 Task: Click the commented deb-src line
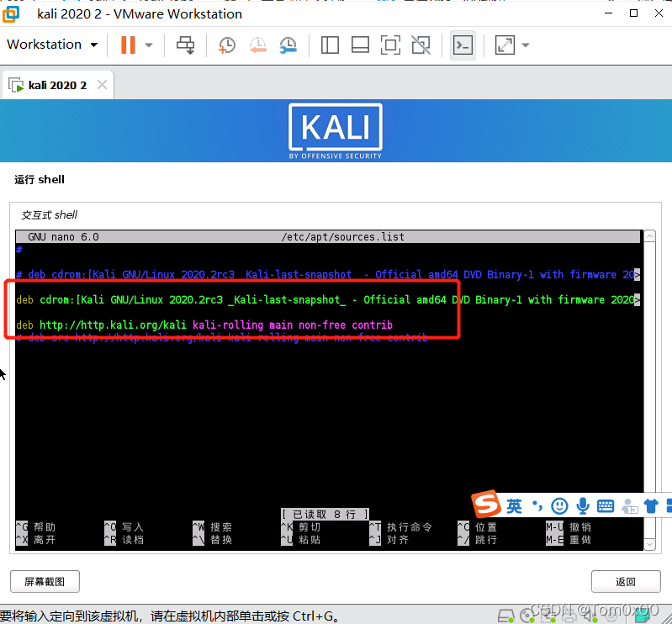(x=222, y=337)
